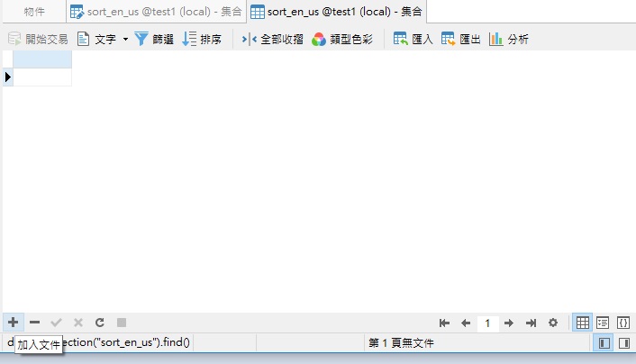Click the refresh icon in bottom bar
636x364 pixels.
click(x=99, y=322)
